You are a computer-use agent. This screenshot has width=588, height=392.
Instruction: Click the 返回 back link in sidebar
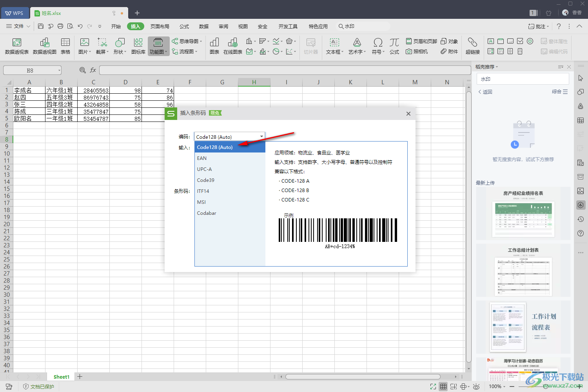tap(485, 92)
